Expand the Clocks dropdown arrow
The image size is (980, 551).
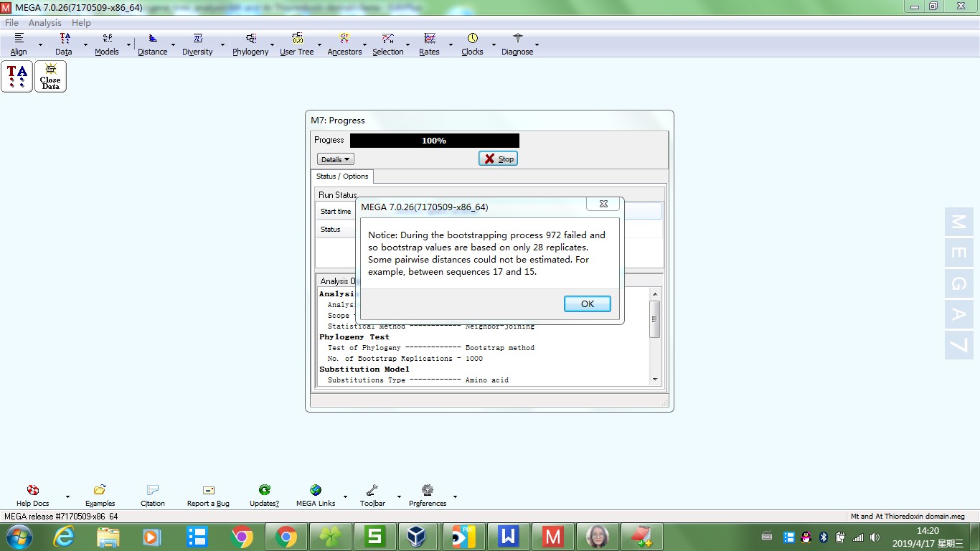[493, 44]
